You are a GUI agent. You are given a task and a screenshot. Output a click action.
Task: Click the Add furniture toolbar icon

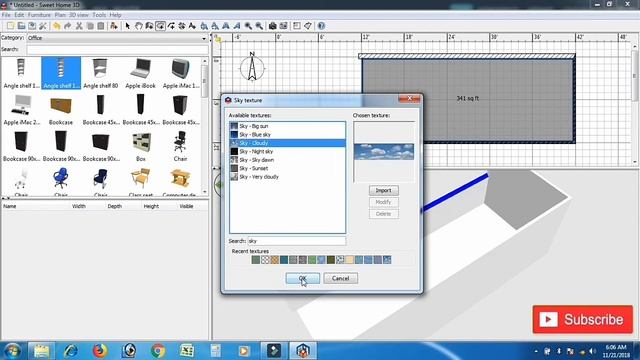pyautogui.click(x=114, y=26)
